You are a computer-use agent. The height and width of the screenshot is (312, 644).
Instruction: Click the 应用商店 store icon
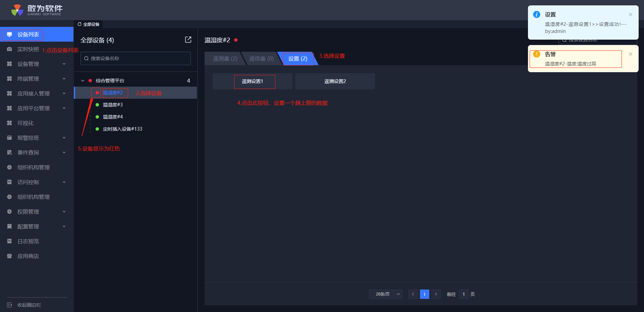point(9,256)
